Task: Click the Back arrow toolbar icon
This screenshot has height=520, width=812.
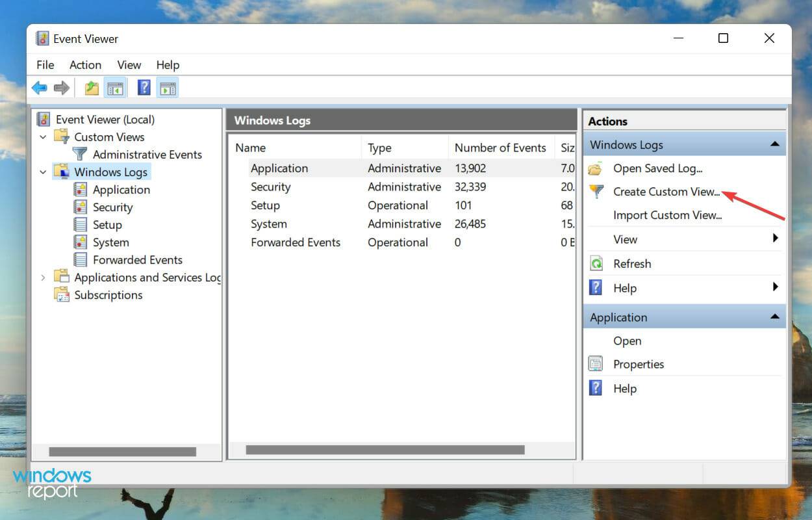Action: pyautogui.click(x=40, y=88)
